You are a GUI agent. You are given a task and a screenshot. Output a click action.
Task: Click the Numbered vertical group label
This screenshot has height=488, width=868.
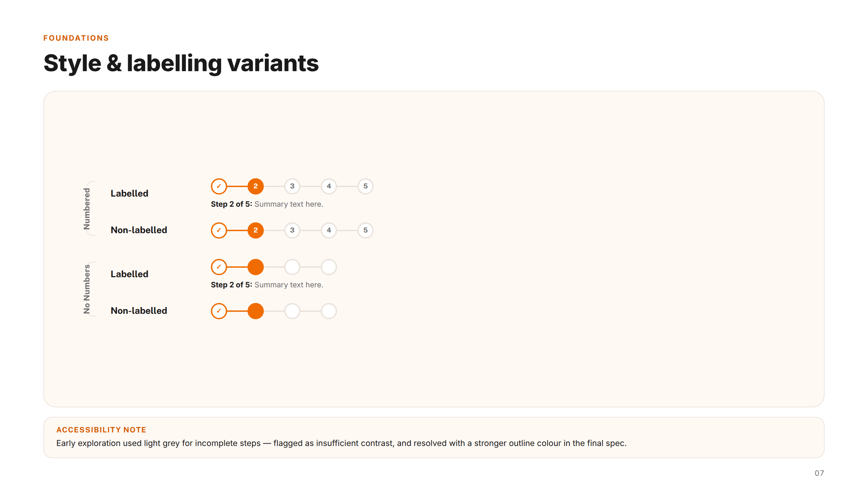point(87,208)
